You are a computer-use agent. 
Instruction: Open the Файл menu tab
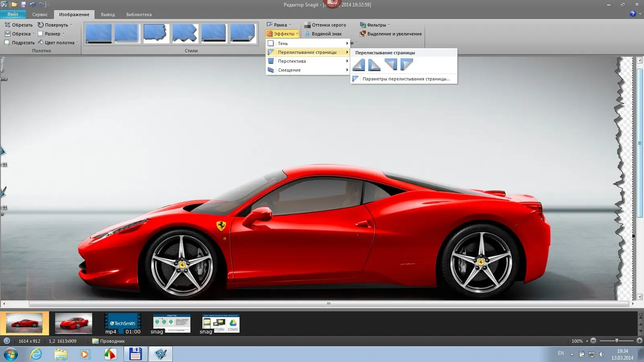[x=13, y=14]
